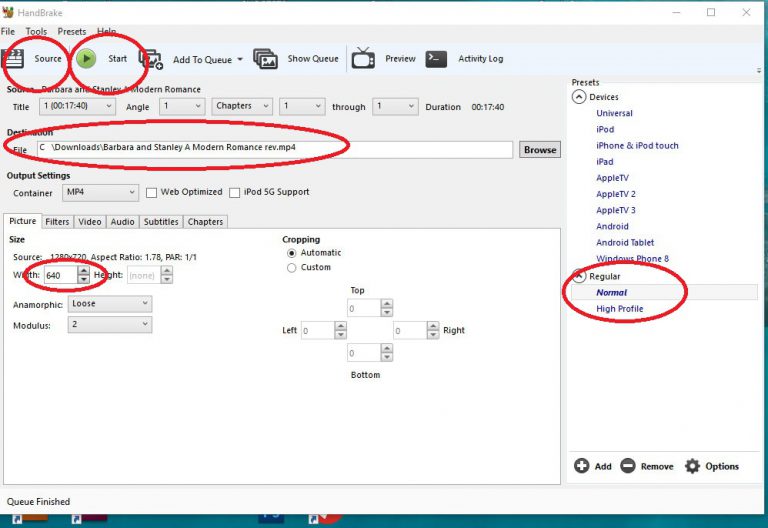Switch to the Filters tab
768x528 pixels.
point(57,222)
